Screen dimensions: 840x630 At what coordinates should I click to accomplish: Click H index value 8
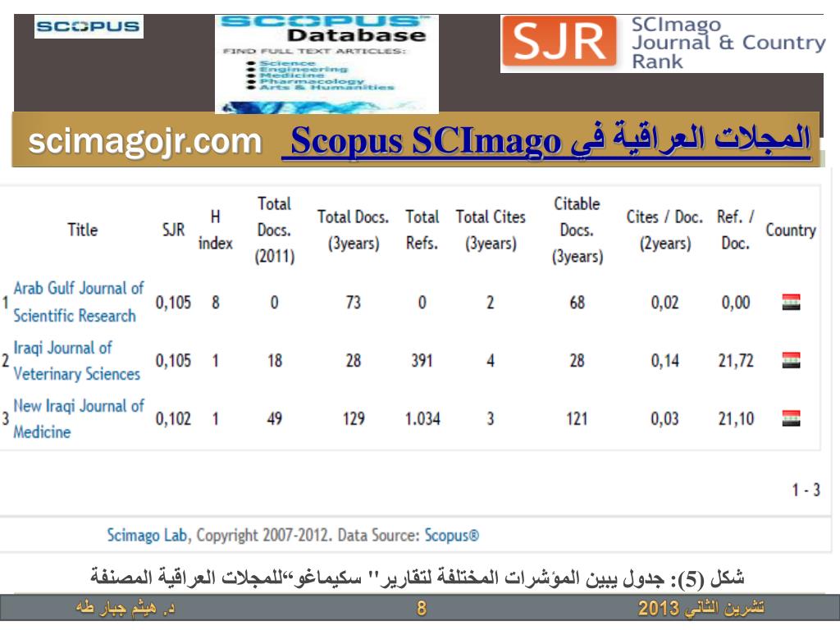point(216,303)
